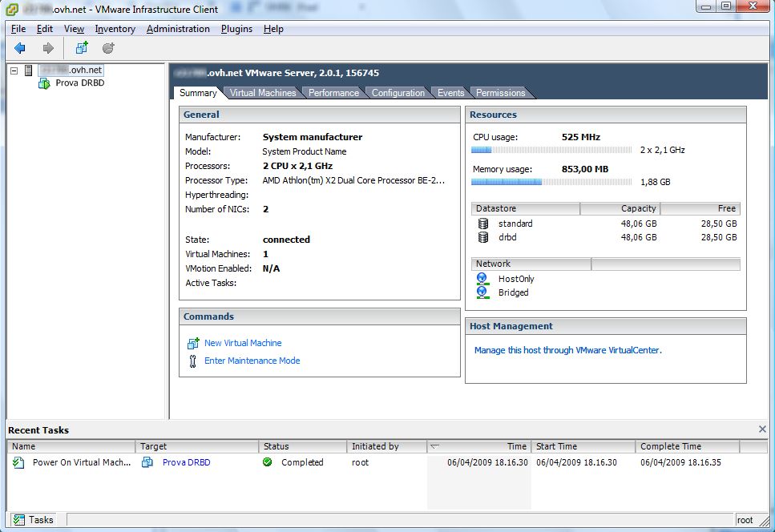
Task: Click the standard datastore icon
Action: tap(483, 224)
